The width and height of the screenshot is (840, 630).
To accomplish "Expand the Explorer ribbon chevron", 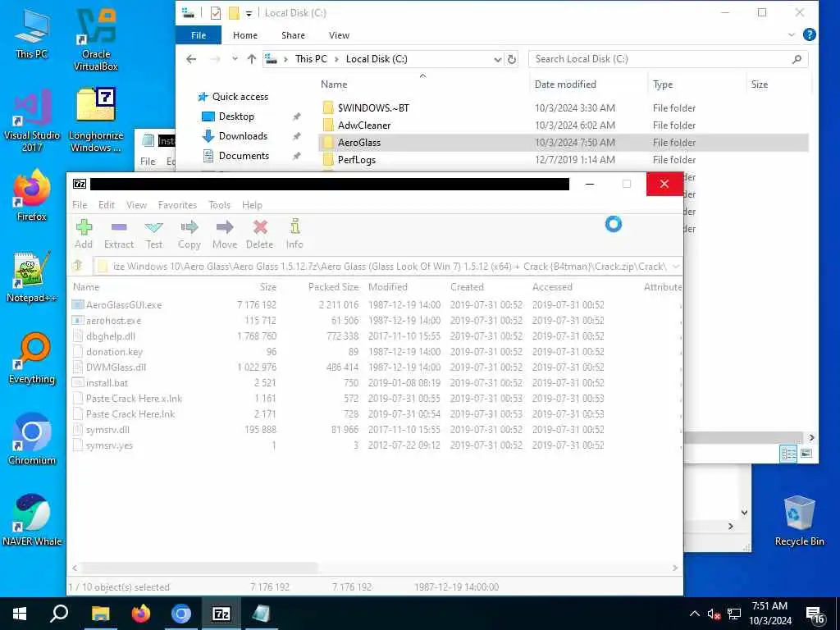I will point(792,34).
